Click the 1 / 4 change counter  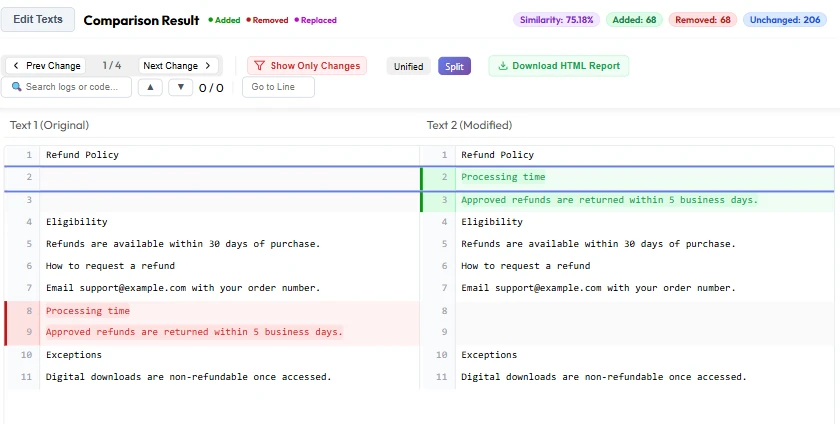111,66
